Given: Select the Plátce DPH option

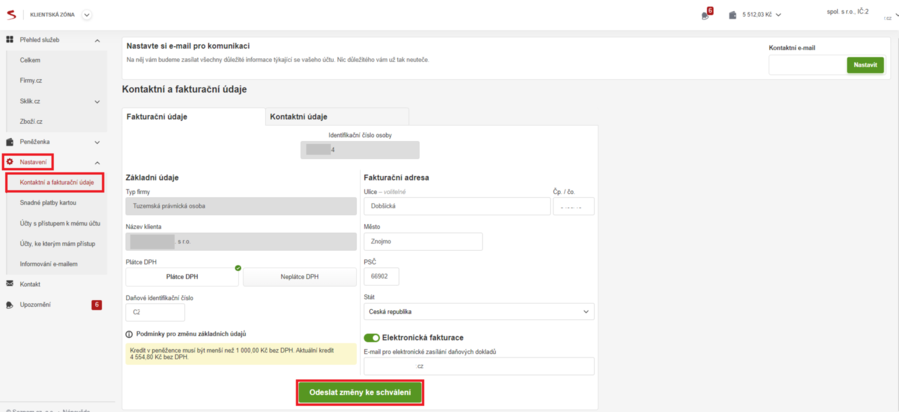Looking at the screenshot, I should tap(181, 277).
